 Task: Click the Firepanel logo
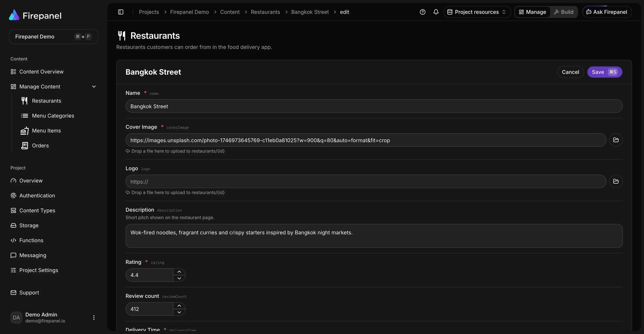pyautogui.click(x=35, y=15)
